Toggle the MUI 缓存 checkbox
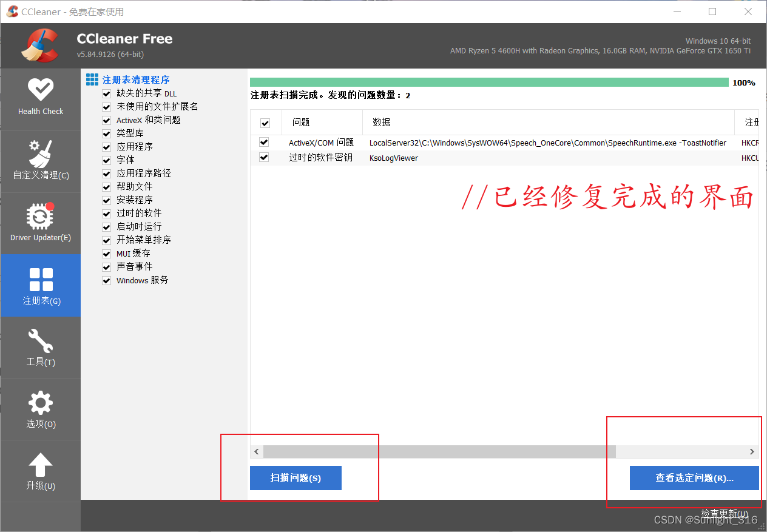Viewport: 767px width, 532px height. click(x=106, y=253)
